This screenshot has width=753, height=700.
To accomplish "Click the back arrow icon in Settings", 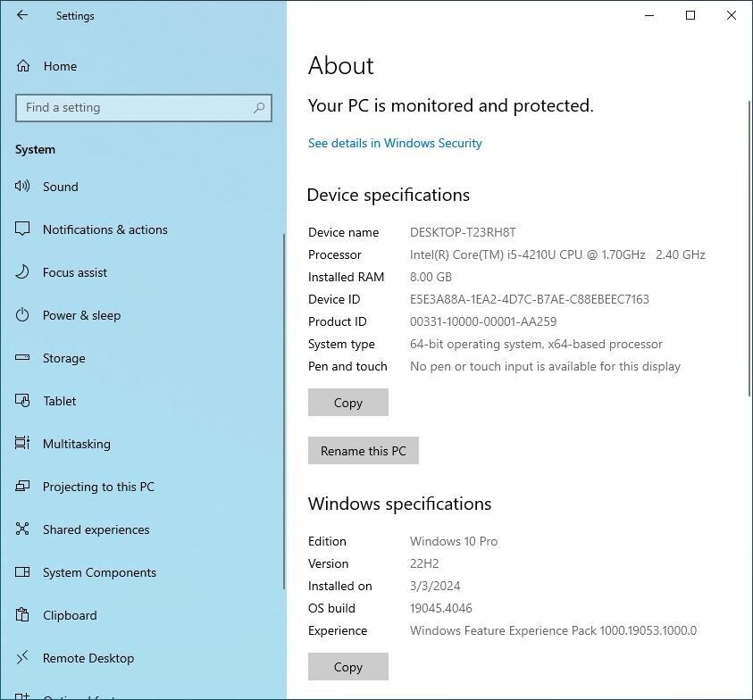I will pyautogui.click(x=22, y=15).
